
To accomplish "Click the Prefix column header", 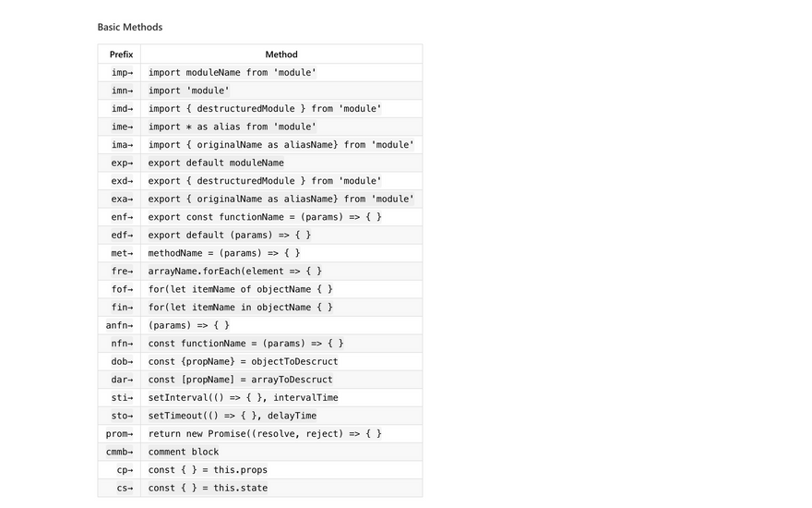I will [121, 54].
